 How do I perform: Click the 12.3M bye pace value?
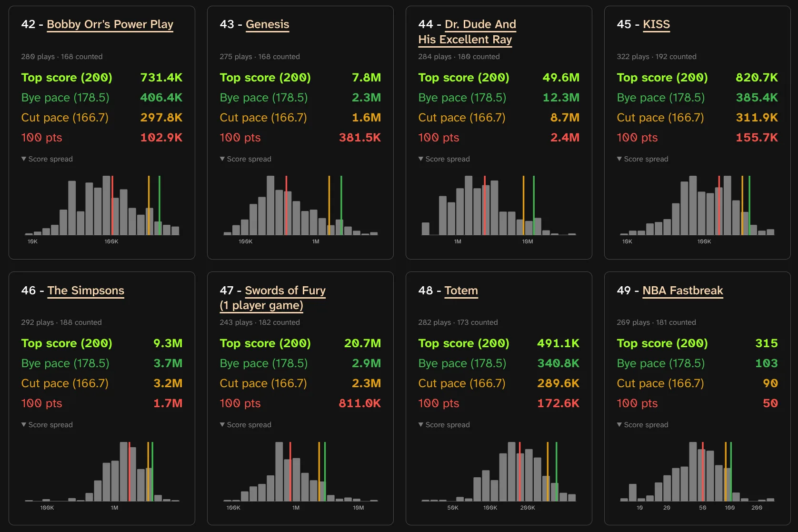561,98
